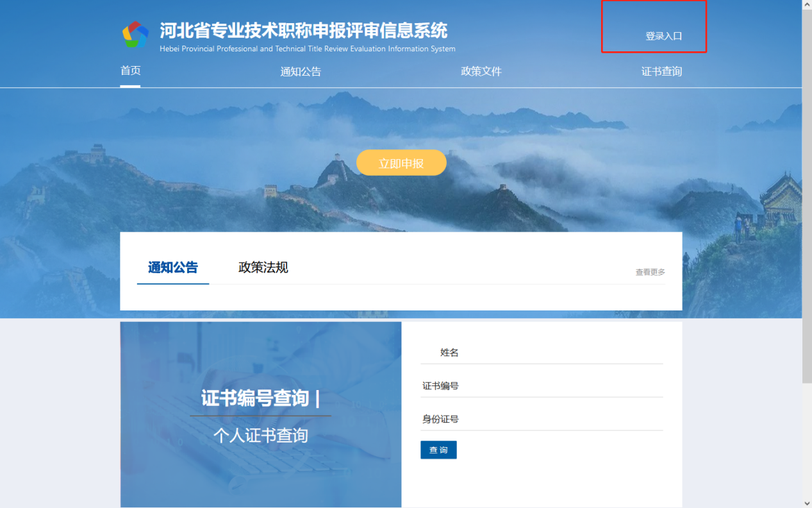Click the 查看更多 view more link
Image resolution: width=812 pixels, height=508 pixels.
coord(650,273)
